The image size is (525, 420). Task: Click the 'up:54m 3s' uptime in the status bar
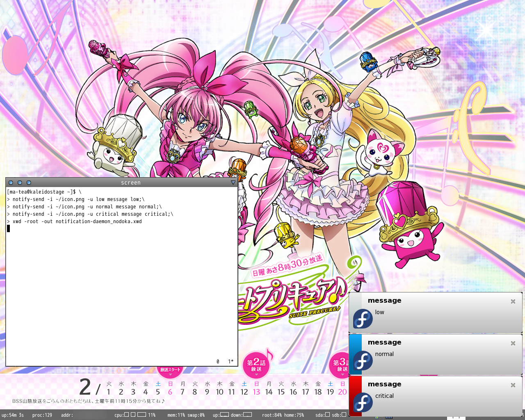click(13, 415)
